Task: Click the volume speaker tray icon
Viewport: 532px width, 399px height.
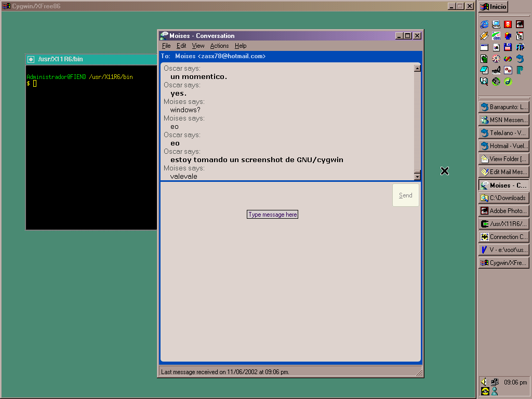Action: (x=484, y=382)
